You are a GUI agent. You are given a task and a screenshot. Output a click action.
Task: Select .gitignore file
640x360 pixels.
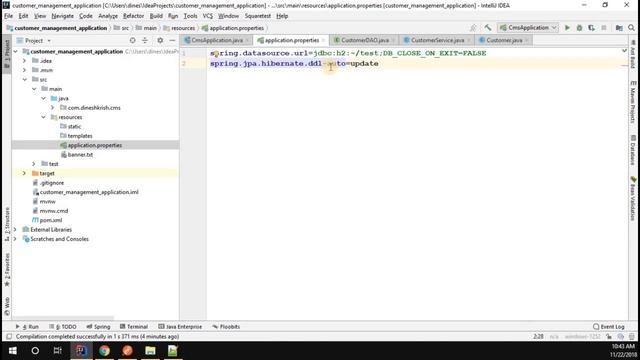coord(52,183)
